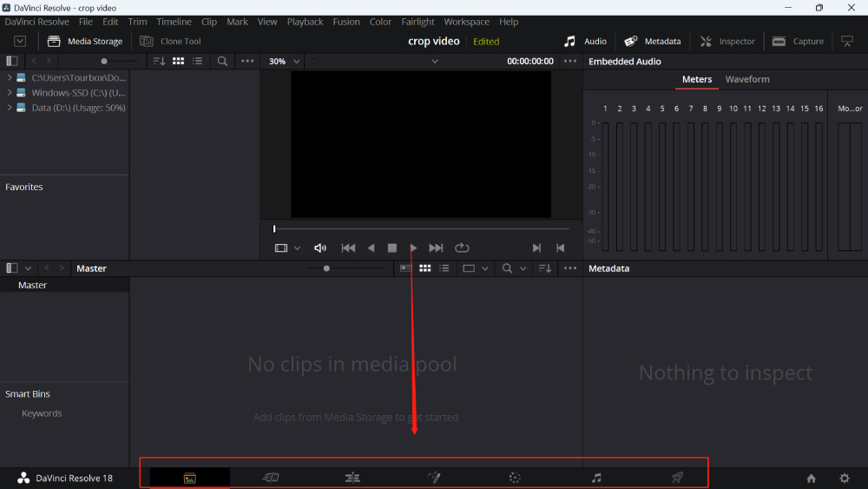Screen dimensions: 868x489
Task: Open the Color page icon
Action: click(515, 478)
